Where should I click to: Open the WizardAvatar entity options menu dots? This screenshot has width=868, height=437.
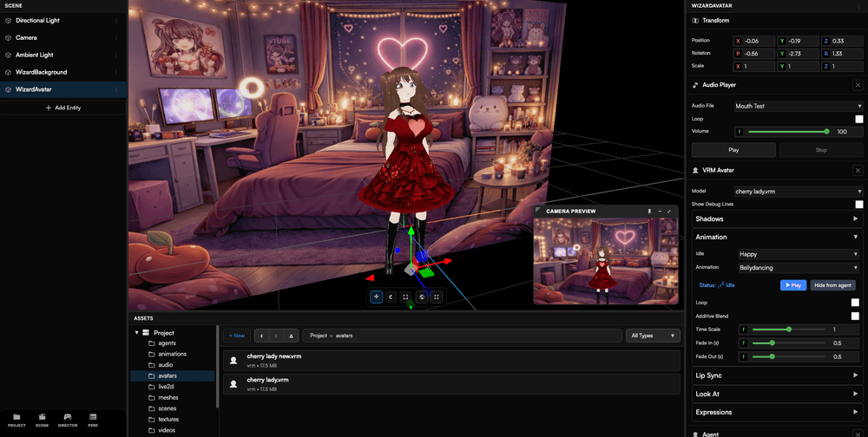116,89
